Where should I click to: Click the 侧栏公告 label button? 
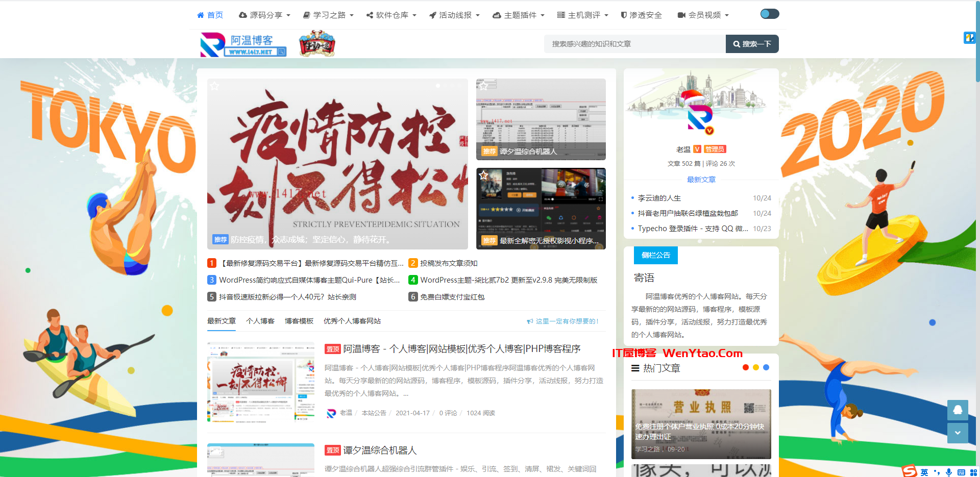click(x=656, y=255)
